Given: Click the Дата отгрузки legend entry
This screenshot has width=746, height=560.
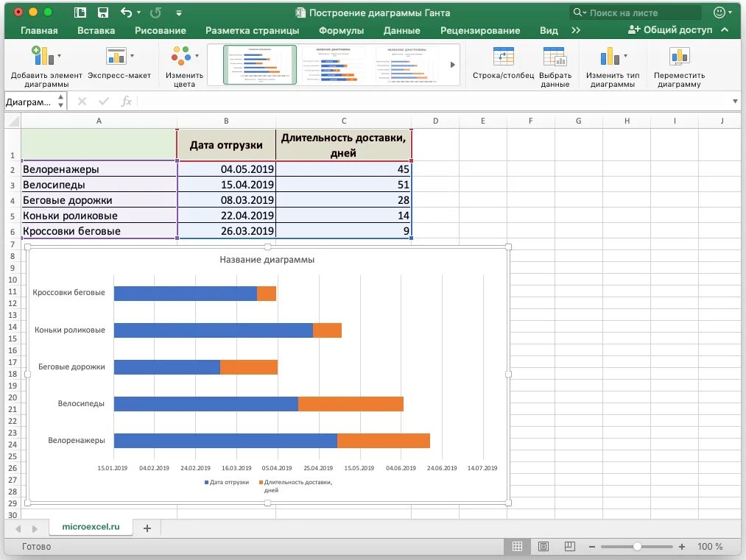Looking at the screenshot, I should point(227,482).
